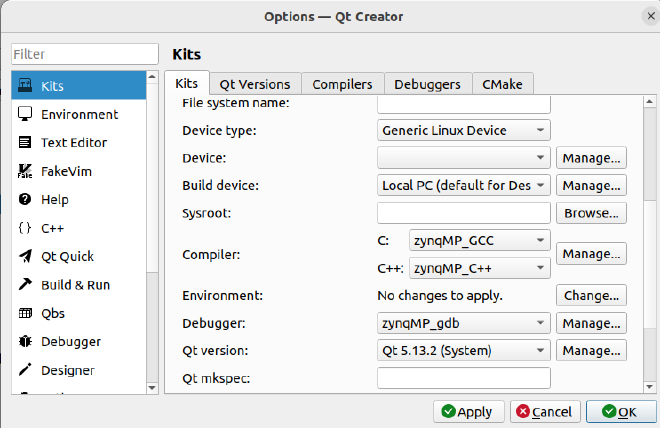Expand the Qt version combo box
Screen dimensions: 660x428
pyautogui.click(x=464, y=350)
